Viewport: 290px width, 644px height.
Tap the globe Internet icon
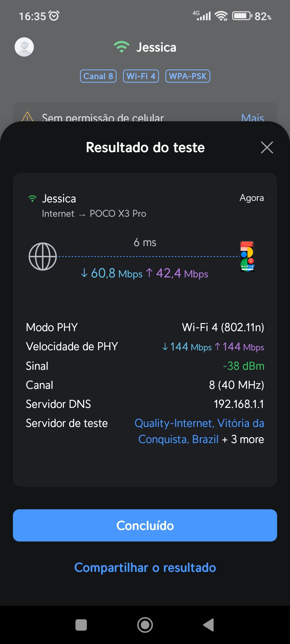pos(43,257)
